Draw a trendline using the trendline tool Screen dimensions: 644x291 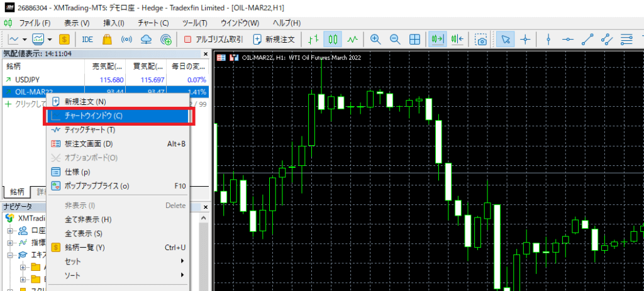click(588, 40)
